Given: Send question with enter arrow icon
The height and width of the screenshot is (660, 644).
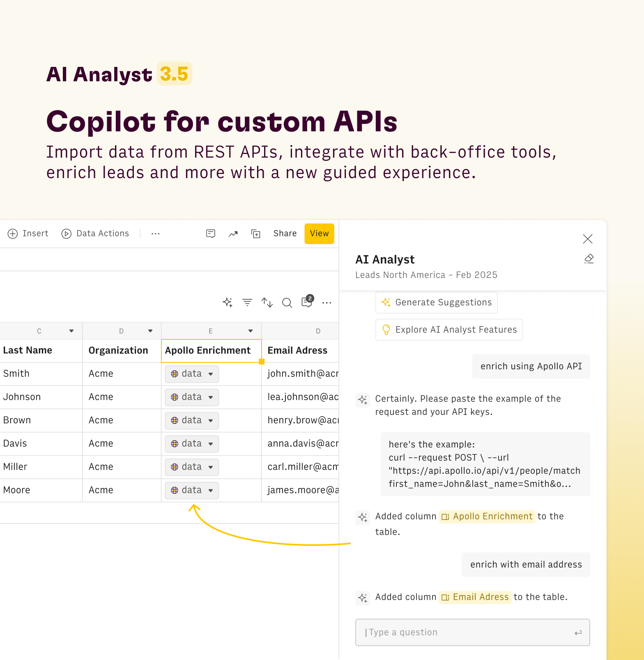Looking at the screenshot, I should tap(578, 633).
